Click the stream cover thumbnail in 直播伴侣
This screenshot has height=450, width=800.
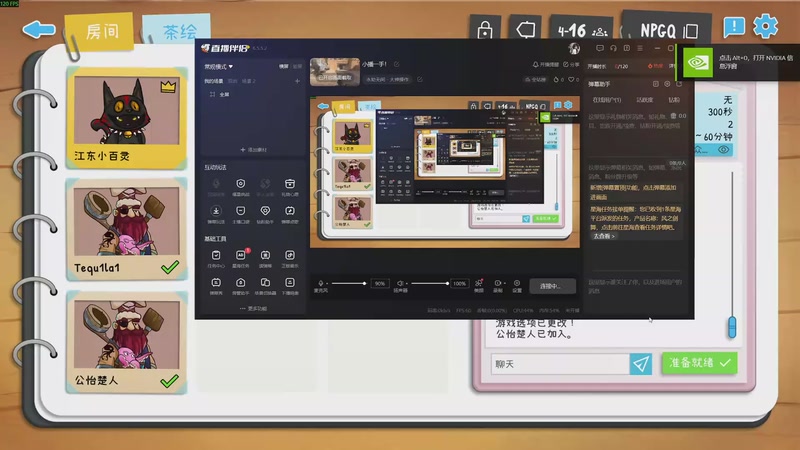click(x=335, y=71)
